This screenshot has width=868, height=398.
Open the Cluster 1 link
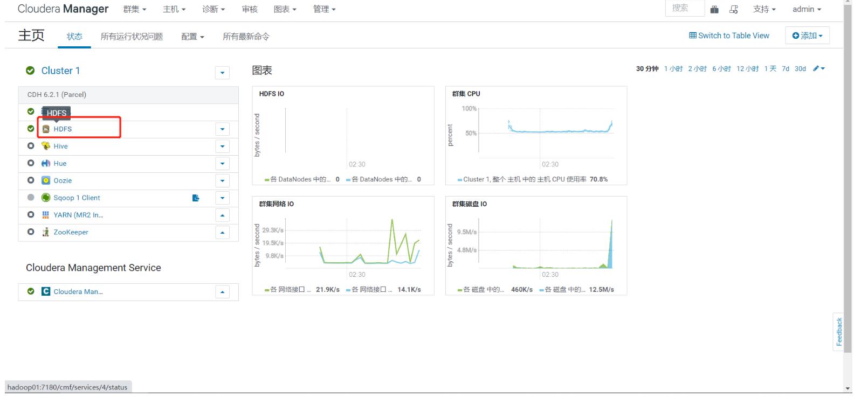click(x=60, y=71)
